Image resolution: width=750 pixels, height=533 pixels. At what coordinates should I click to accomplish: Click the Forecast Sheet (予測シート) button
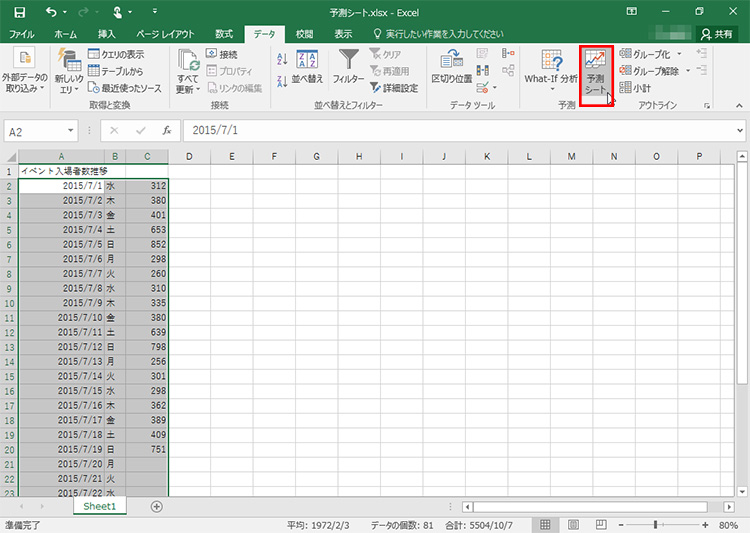pos(595,71)
